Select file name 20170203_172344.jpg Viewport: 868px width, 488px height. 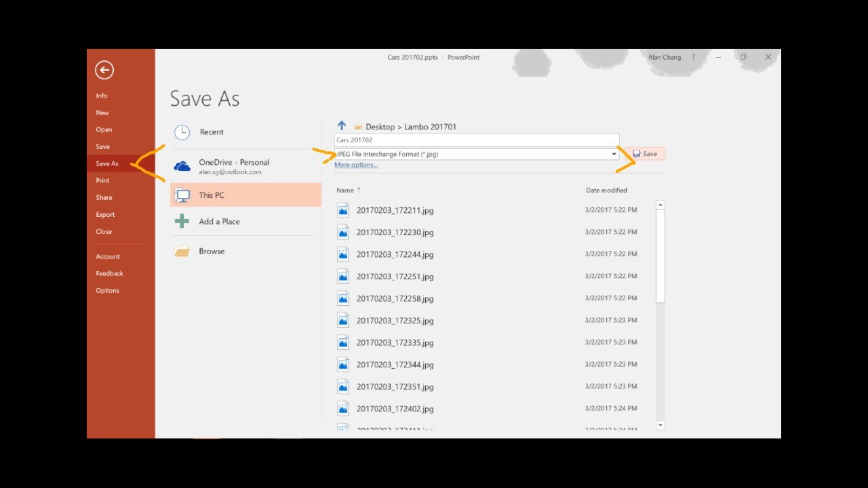(x=395, y=365)
